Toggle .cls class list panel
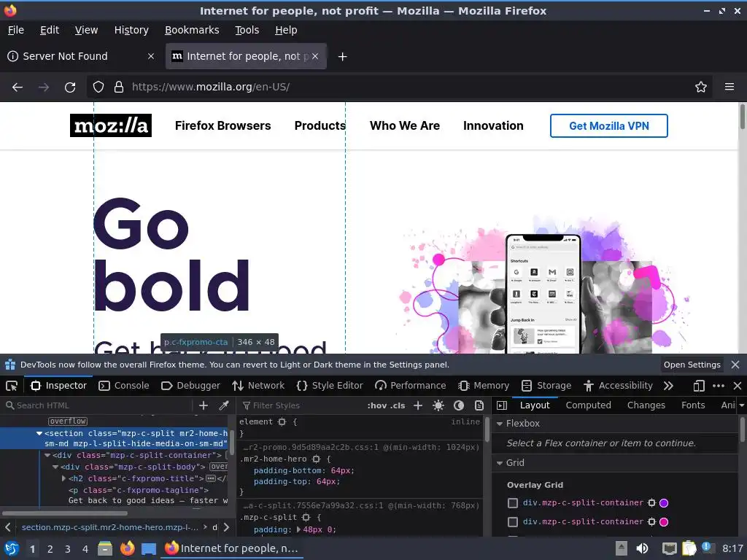747x560 pixels. [x=398, y=405]
